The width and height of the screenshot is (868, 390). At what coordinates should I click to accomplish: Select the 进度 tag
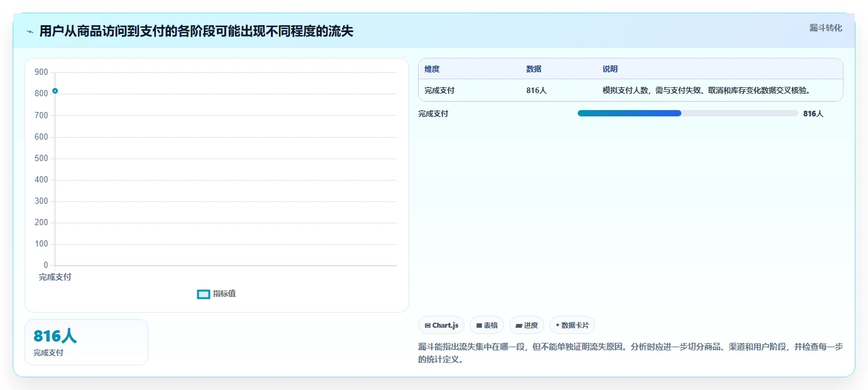click(x=527, y=325)
